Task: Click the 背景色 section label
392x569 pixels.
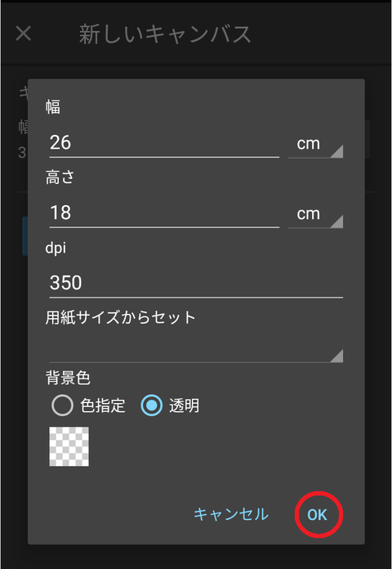Action: click(68, 379)
